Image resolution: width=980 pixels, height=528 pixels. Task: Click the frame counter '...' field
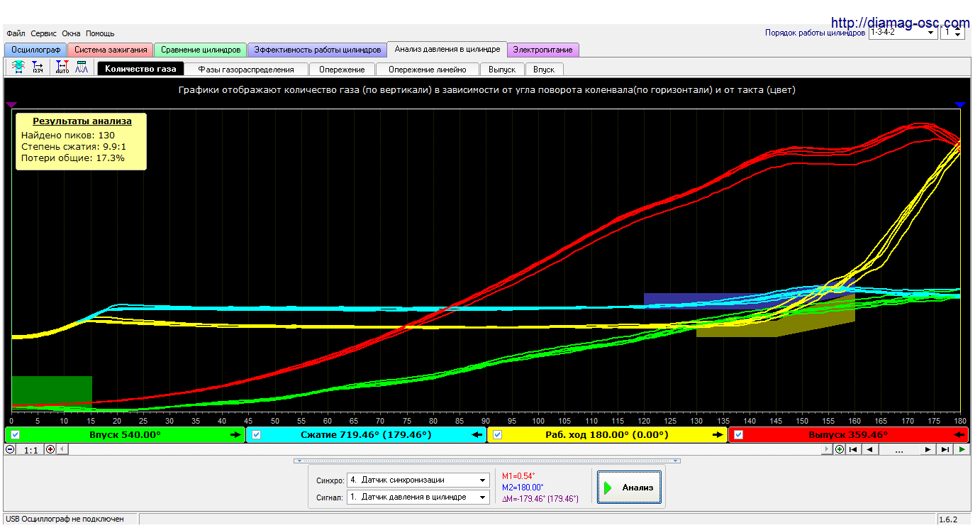tap(899, 449)
